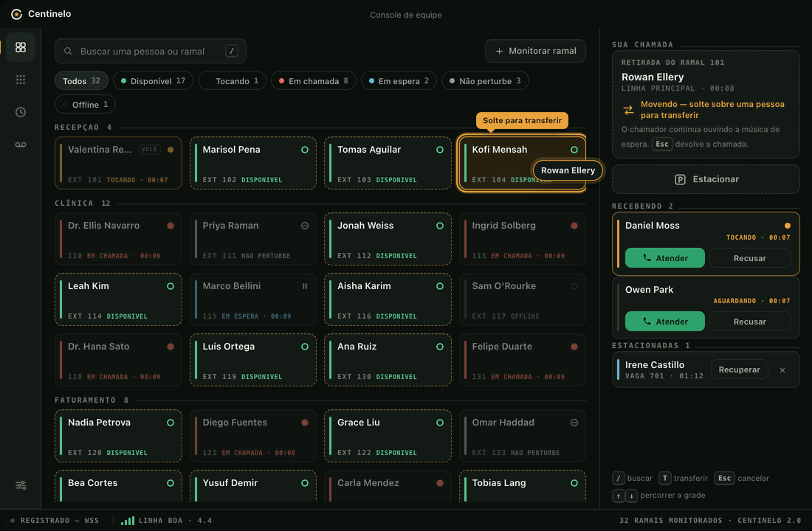Click the LINHA BOA · 4.4 status text
The image size is (812, 531).
175,521
